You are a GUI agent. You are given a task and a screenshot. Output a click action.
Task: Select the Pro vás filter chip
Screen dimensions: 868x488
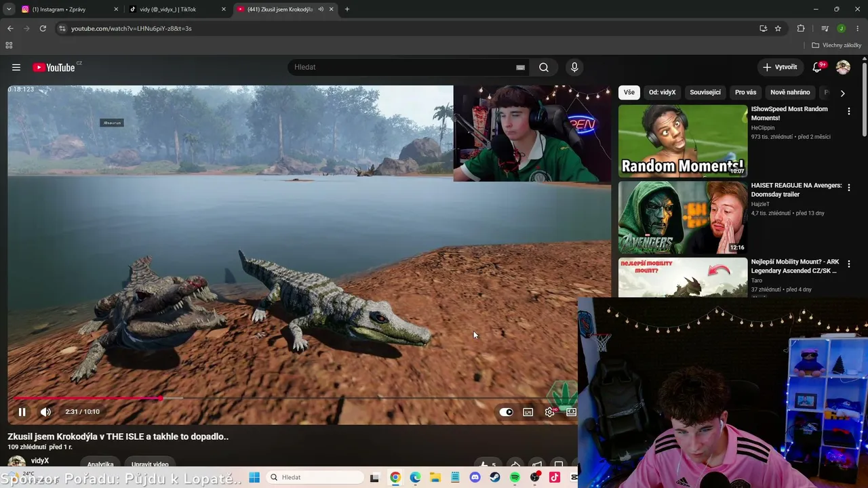tap(745, 92)
